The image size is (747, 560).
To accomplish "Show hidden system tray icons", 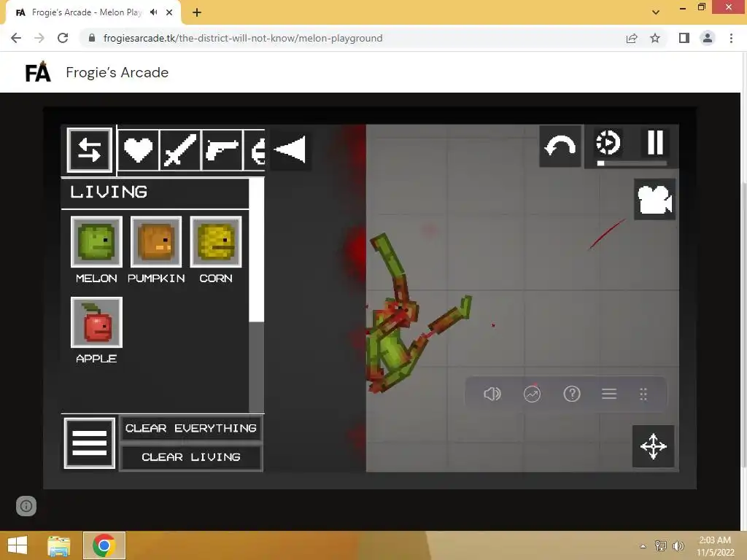I will tap(643, 546).
